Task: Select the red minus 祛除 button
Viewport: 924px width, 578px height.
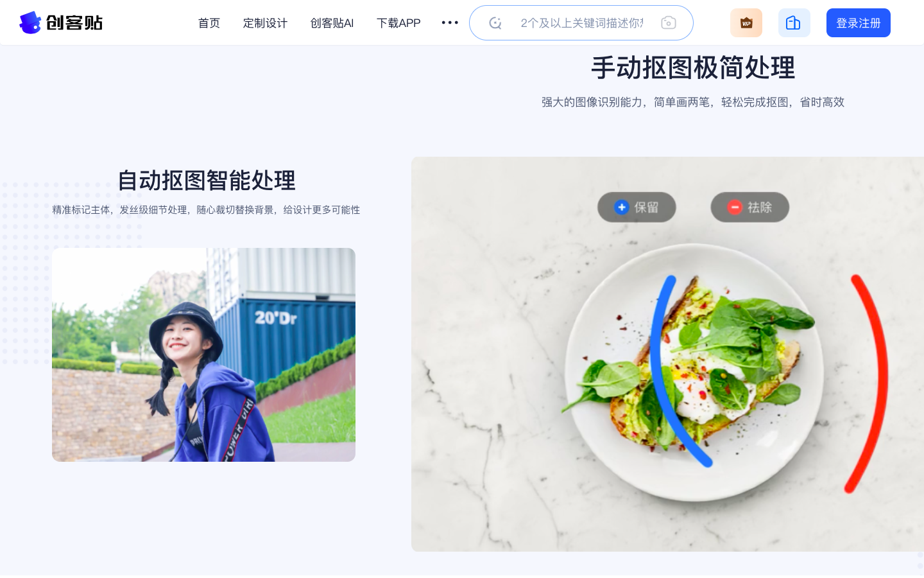Action: [x=749, y=207]
